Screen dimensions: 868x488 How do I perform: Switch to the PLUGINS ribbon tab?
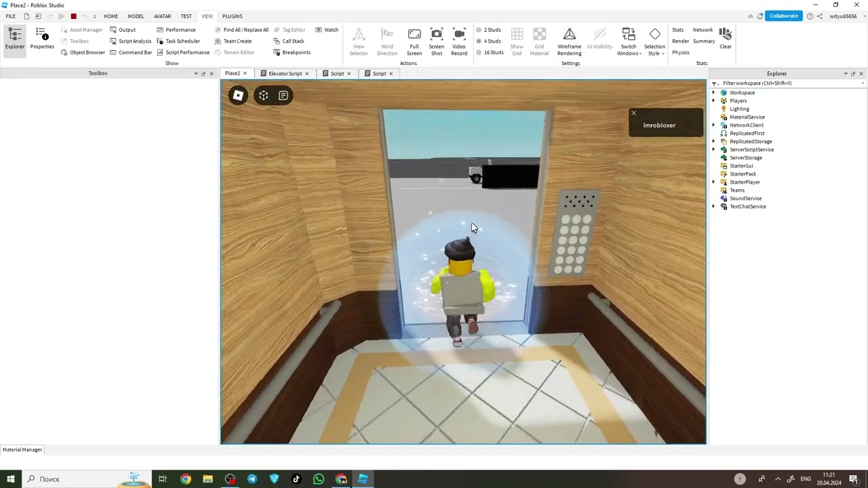[x=232, y=16]
